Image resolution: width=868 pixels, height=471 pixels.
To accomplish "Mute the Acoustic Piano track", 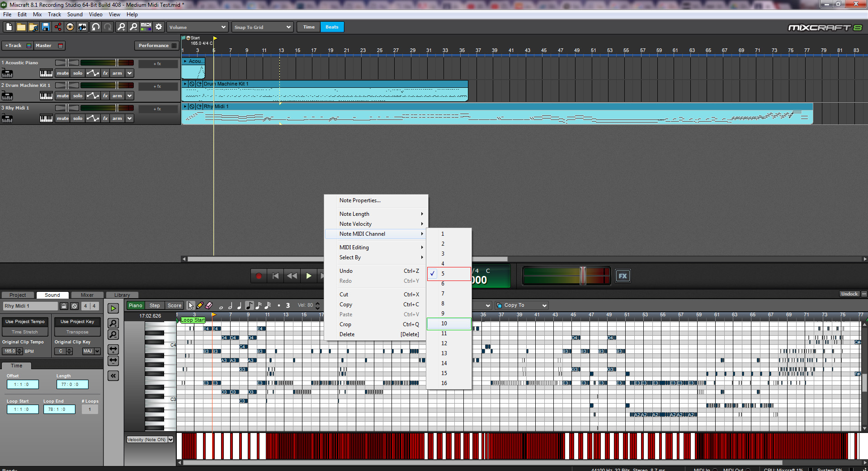I will (62, 73).
